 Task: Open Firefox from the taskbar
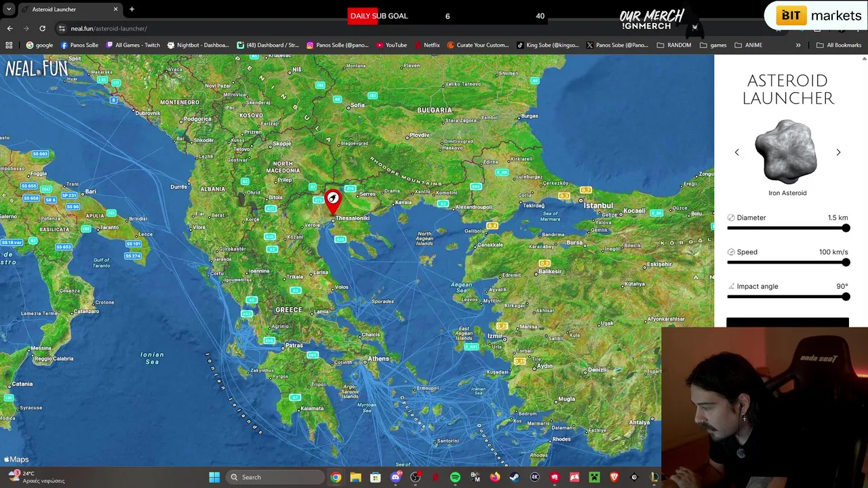pyautogui.click(x=495, y=477)
